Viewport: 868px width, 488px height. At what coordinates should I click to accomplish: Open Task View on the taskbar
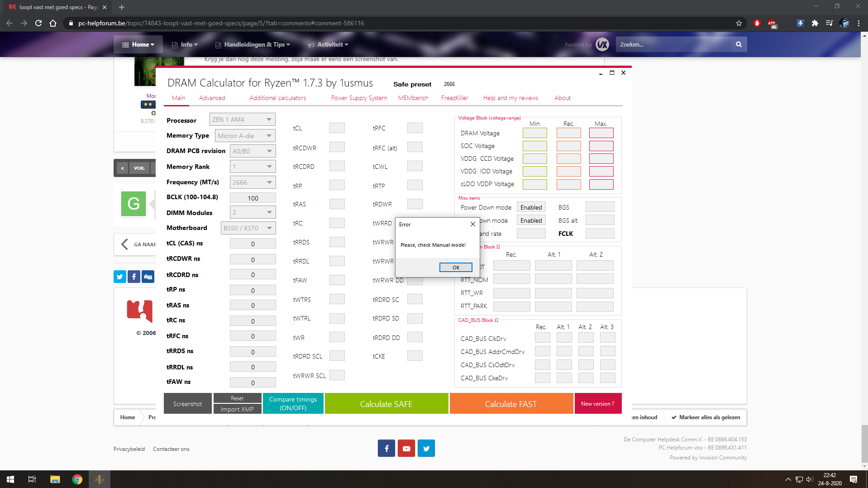pyautogui.click(x=32, y=479)
